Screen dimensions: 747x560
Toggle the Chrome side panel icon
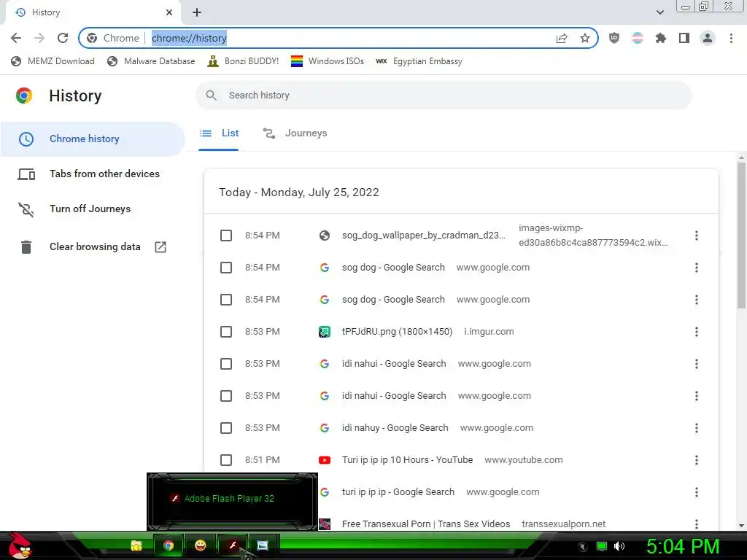point(684,38)
